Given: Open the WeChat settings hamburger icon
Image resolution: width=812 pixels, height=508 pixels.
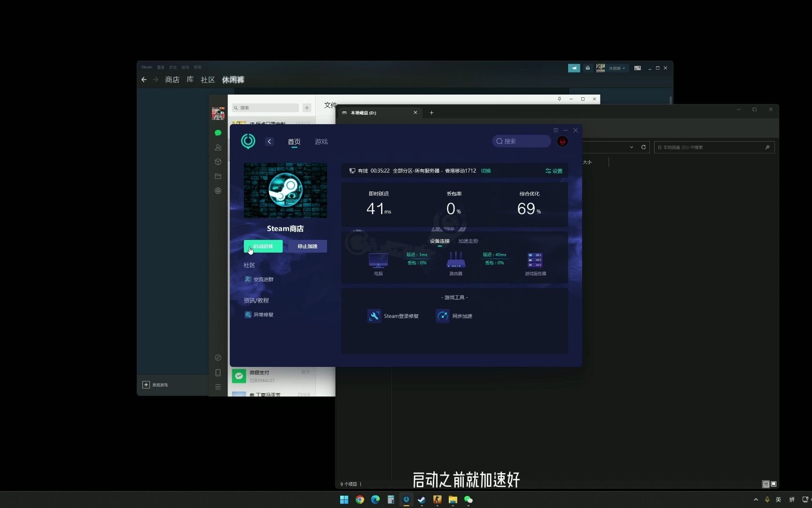Looking at the screenshot, I should pos(218,387).
